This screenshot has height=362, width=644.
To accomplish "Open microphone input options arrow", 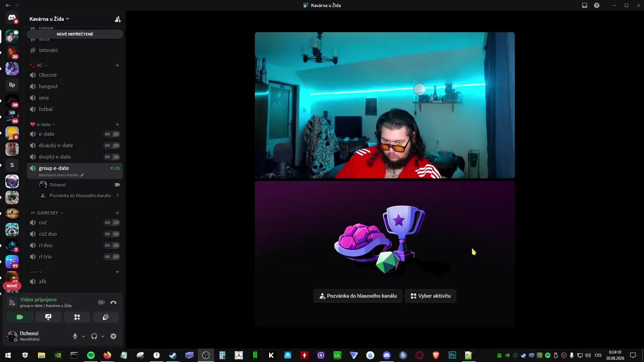I will (x=84, y=336).
